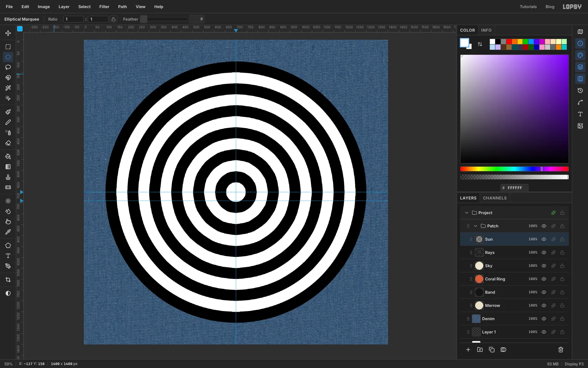
Task: Select the Eraser tool
Action: click(x=8, y=143)
